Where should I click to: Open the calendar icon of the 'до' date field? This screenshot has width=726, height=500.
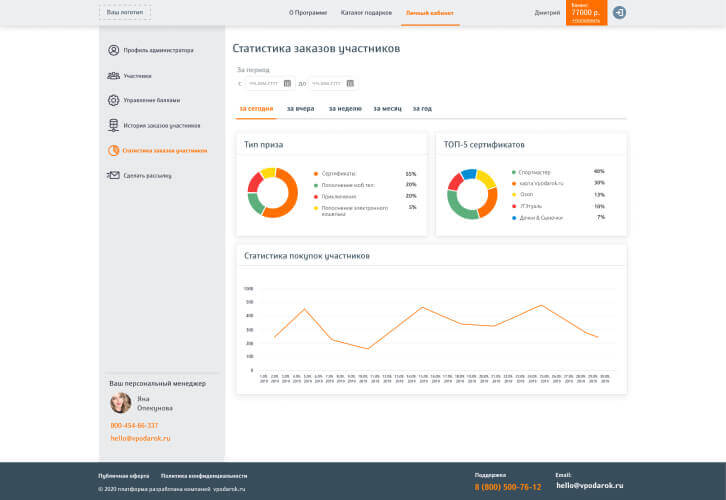[x=350, y=83]
